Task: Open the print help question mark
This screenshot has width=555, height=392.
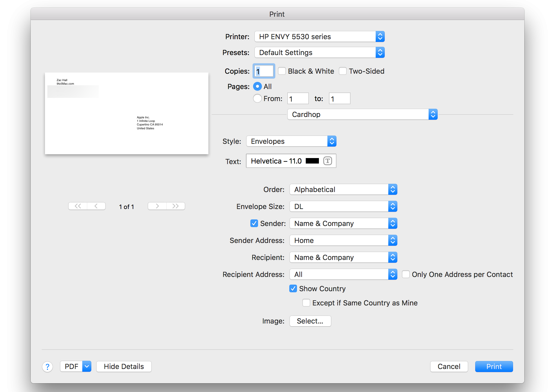Action: pyautogui.click(x=47, y=367)
